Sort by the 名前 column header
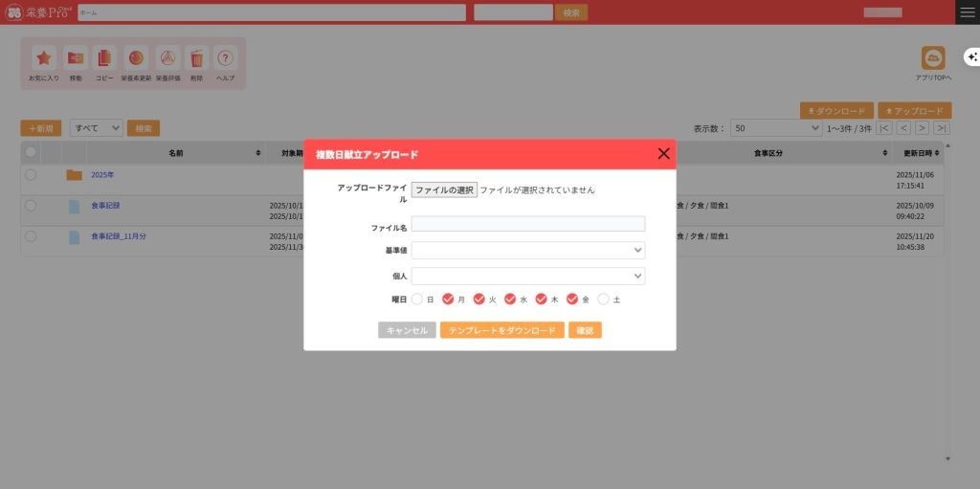 tap(176, 153)
